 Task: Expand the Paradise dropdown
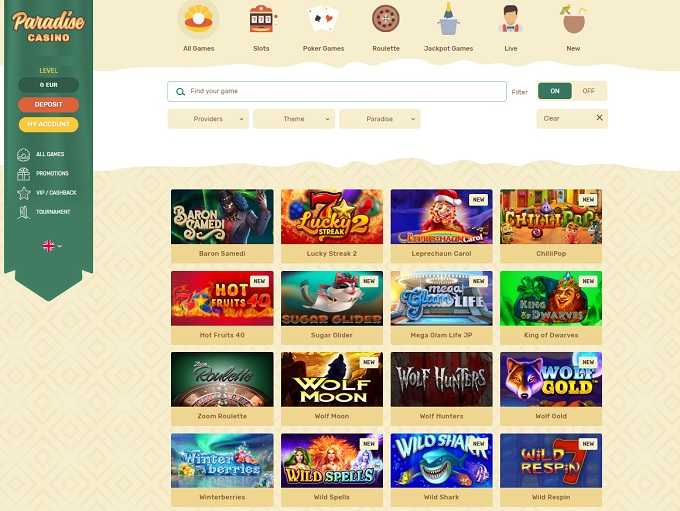(379, 119)
